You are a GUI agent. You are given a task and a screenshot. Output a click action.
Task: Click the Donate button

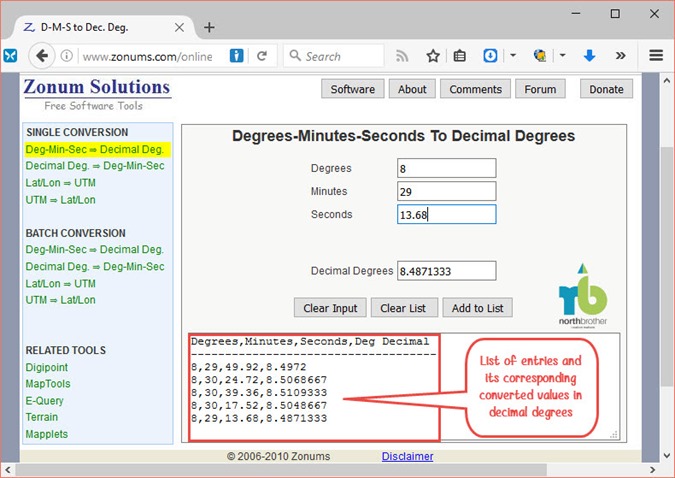(606, 89)
